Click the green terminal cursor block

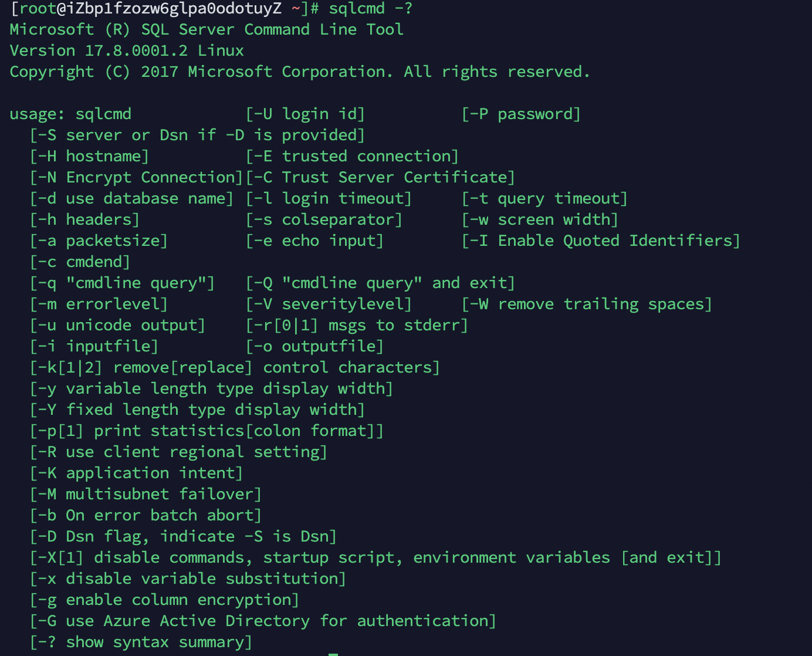[333, 654]
